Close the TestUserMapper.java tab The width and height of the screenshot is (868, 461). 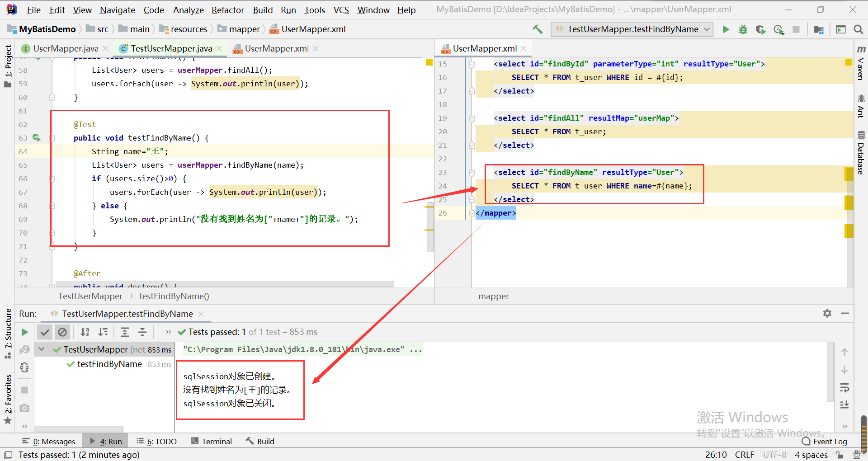coord(219,48)
